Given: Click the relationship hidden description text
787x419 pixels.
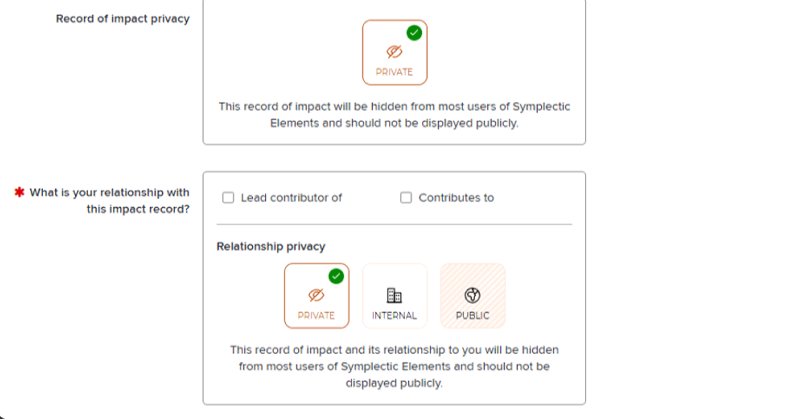Looking at the screenshot, I should click(x=395, y=366).
